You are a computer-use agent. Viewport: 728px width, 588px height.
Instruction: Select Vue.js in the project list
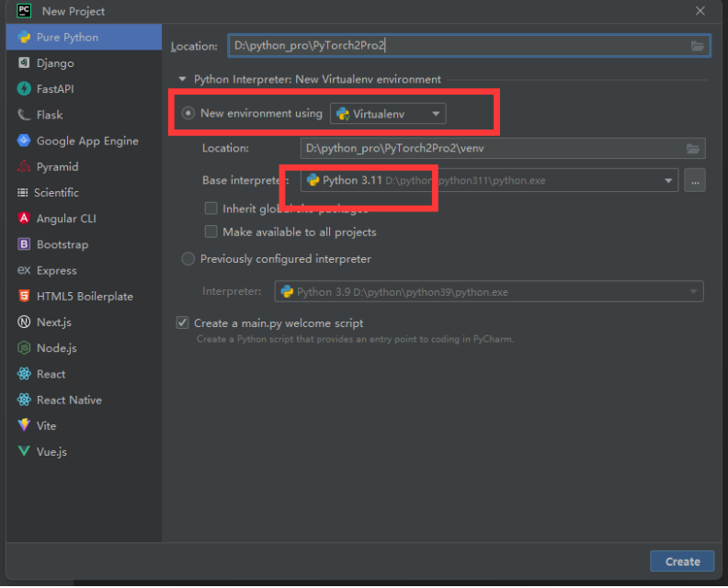tap(84, 451)
